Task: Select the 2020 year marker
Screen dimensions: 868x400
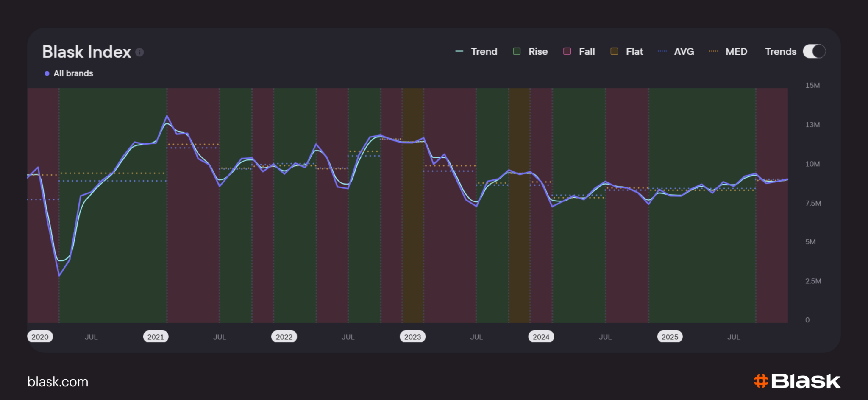Action: click(40, 337)
